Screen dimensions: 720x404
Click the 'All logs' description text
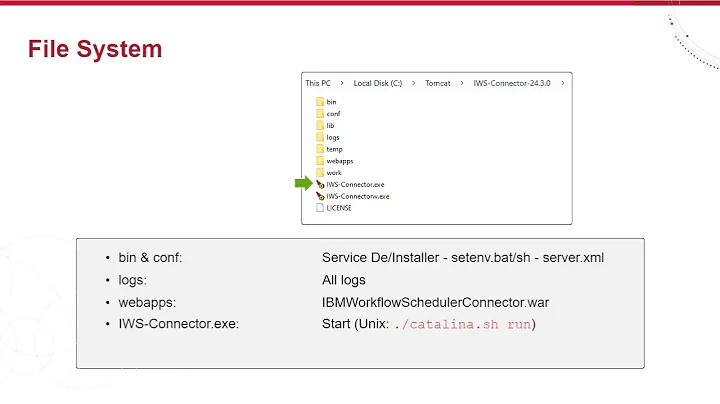(343, 280)
